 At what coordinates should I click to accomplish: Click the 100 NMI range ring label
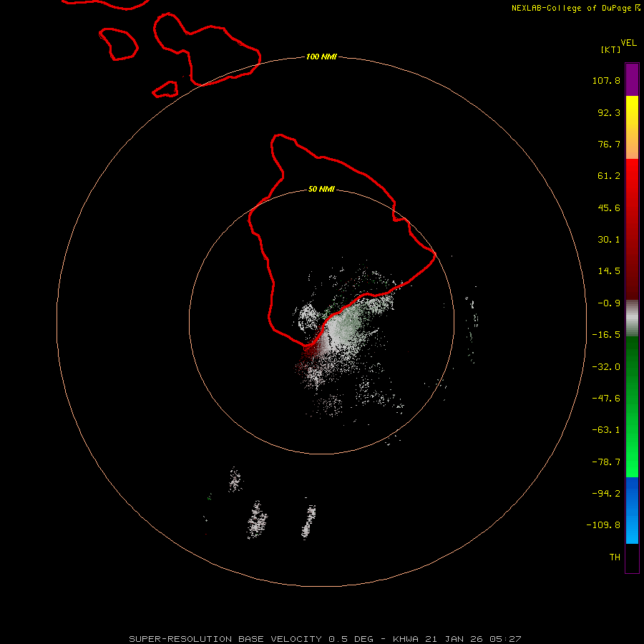coord(321,57)
